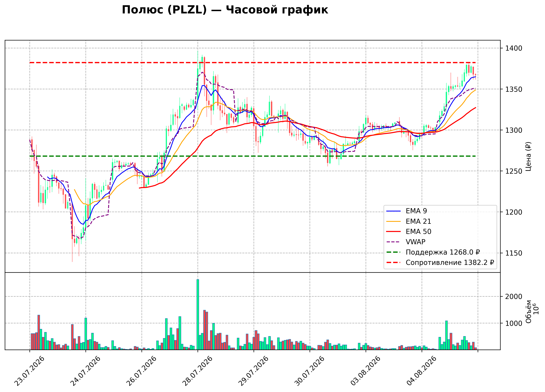
Task: Click the 29.07.2026 date label
Action: tap(254, 371)
